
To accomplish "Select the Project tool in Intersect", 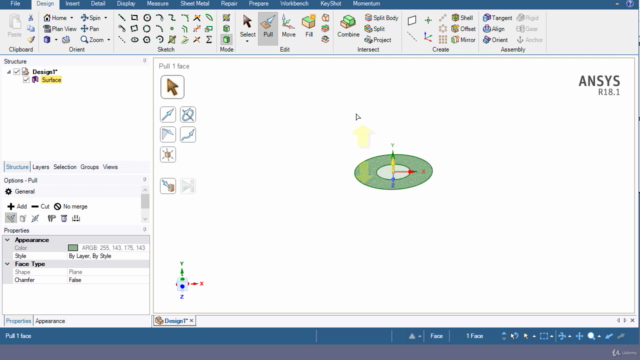I will (x=378, y=40).
